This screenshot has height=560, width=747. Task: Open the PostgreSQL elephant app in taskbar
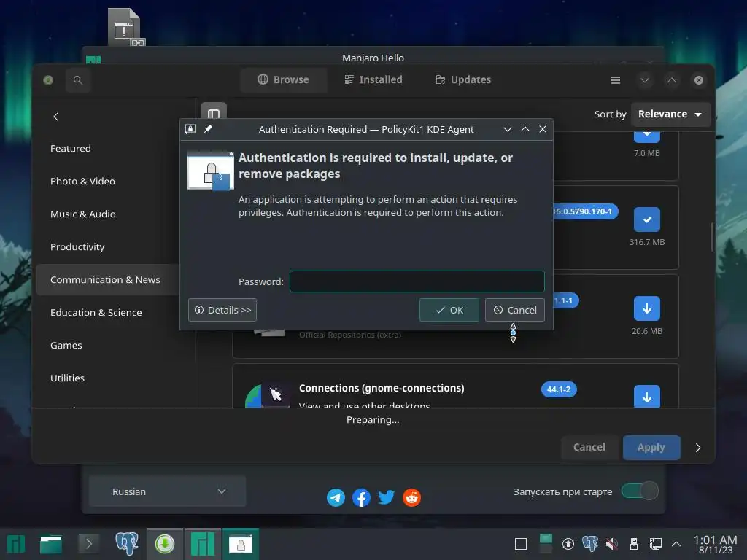[127, 544]
